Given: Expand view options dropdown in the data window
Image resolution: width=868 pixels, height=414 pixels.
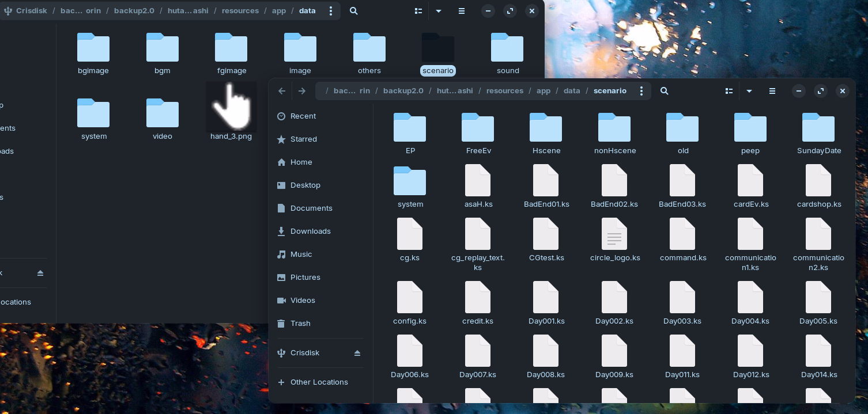Looking at the screenshot, I should click(439, 11).
